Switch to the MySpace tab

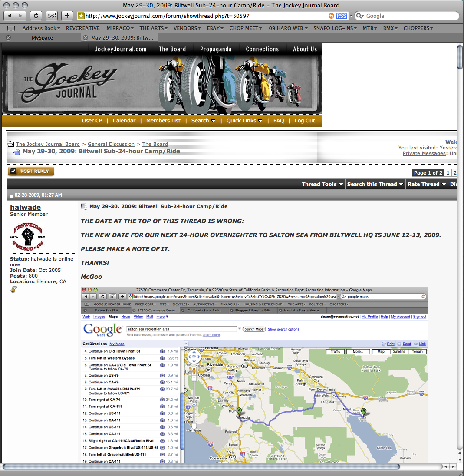[42, 38]
